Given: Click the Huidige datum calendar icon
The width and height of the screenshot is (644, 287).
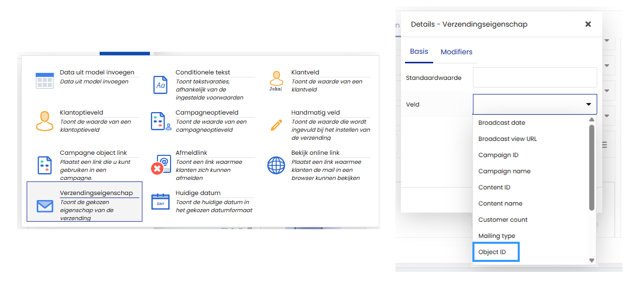Looking at the screenshot, I should 160,202.
